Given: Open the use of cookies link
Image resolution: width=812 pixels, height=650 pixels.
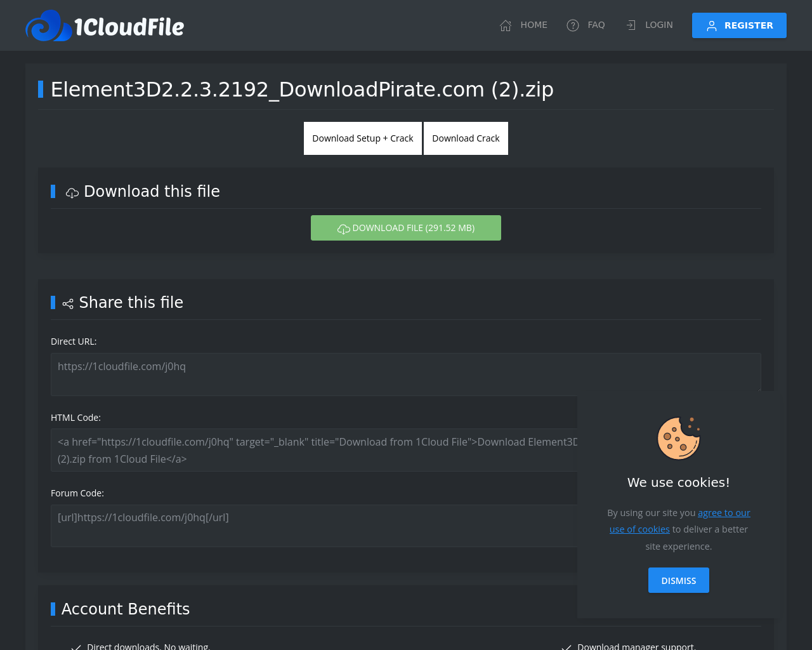Looking at the screenshot, I should [639, 529].
